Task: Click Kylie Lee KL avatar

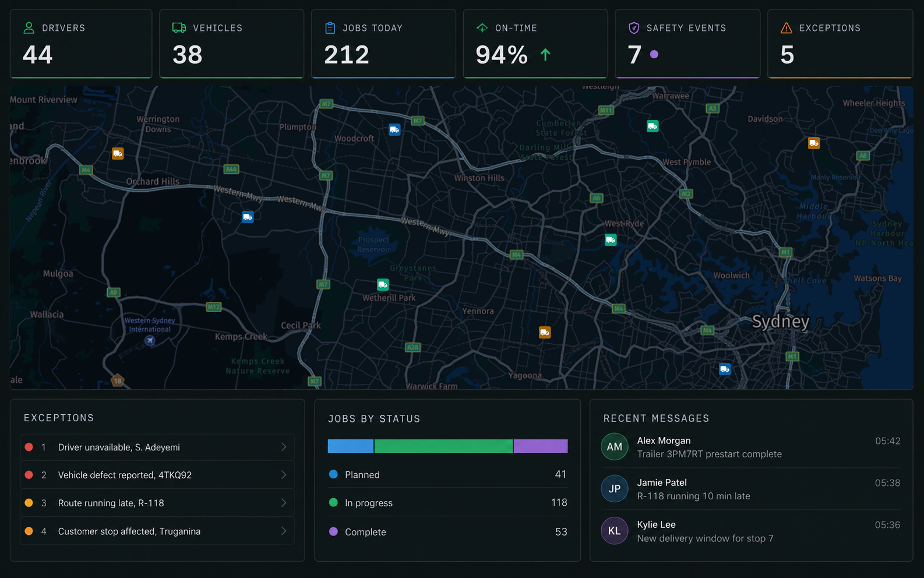Action: (615, 531)
